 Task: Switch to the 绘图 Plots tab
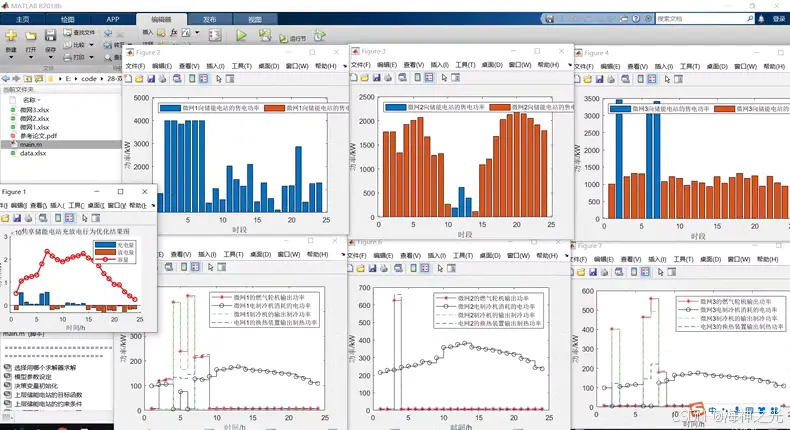click(68, 19)
